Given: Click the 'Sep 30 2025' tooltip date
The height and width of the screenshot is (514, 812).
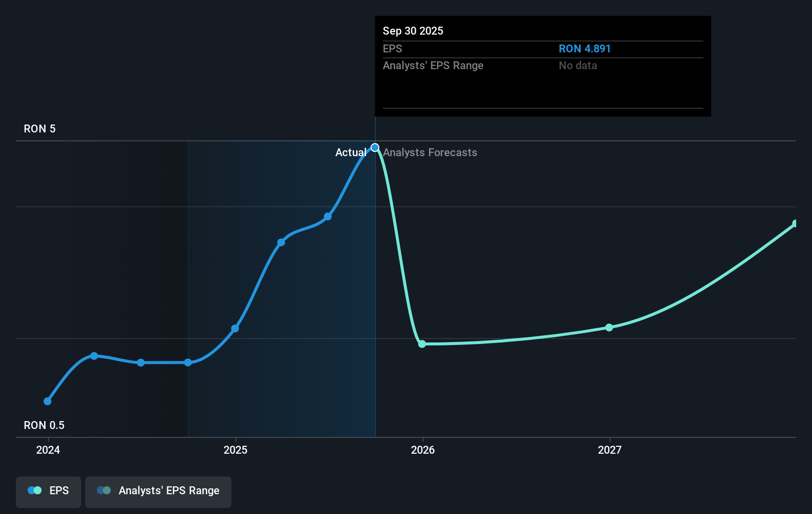Looking at the screenshot, I should click(413, 31).
